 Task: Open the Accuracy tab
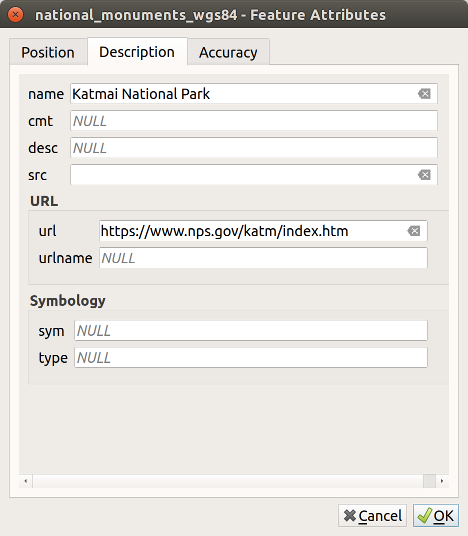(228, 52)
